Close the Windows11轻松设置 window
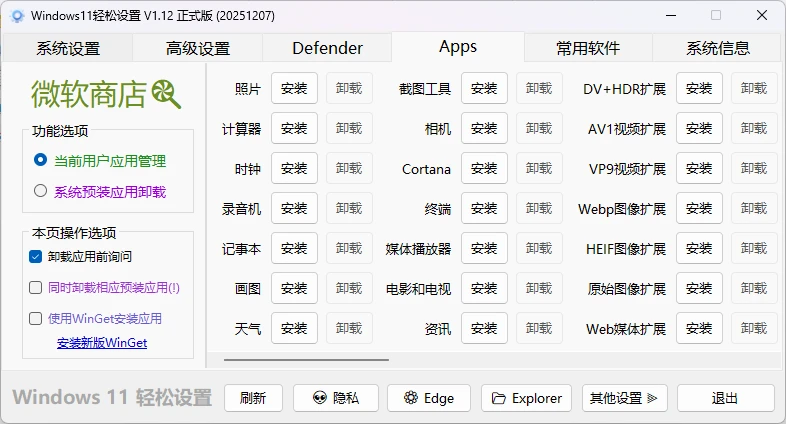 click(762, 16)
